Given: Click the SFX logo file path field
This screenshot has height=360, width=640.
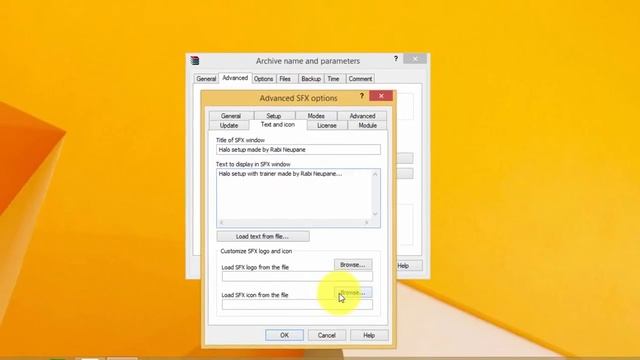Looking at the screenshot, I should 297,276.
